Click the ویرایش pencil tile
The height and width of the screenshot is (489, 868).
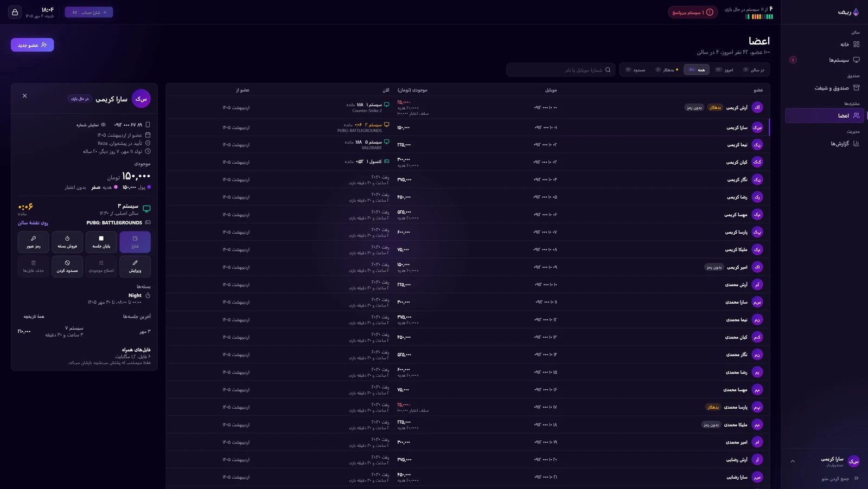coord(135,266)
